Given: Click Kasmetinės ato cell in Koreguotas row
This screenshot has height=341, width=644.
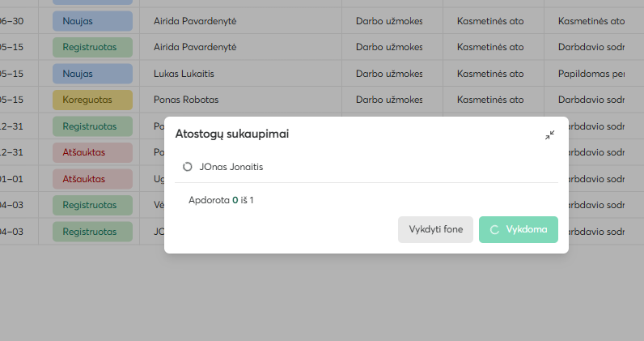Looking at the screenshot, I should pos(490,100).
